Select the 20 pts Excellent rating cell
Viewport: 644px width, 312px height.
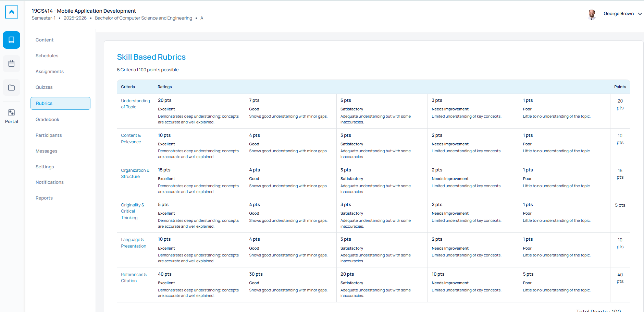coord(199,111)
